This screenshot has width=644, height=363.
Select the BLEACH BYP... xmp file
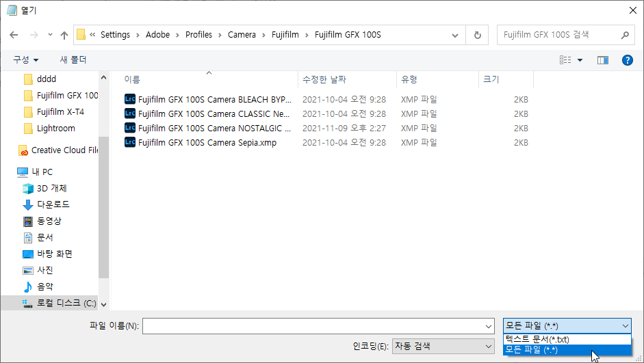pyautogui.click(x=208, y=99)
